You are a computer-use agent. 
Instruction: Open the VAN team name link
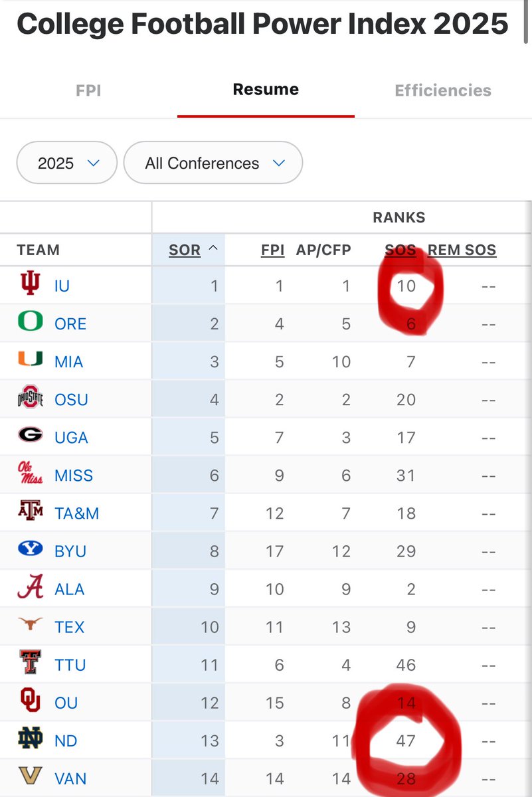70,778
